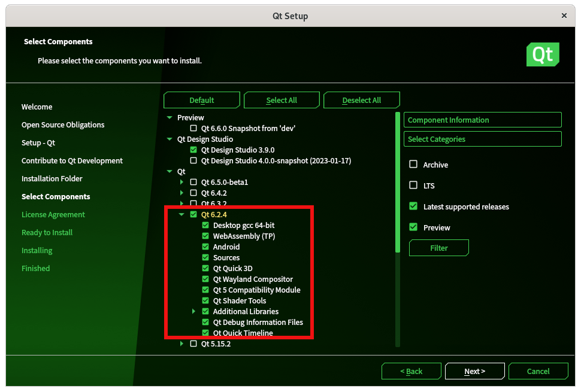Select the Ready to Install step
This screenshot has height=392, width=581.
(47, 232)
